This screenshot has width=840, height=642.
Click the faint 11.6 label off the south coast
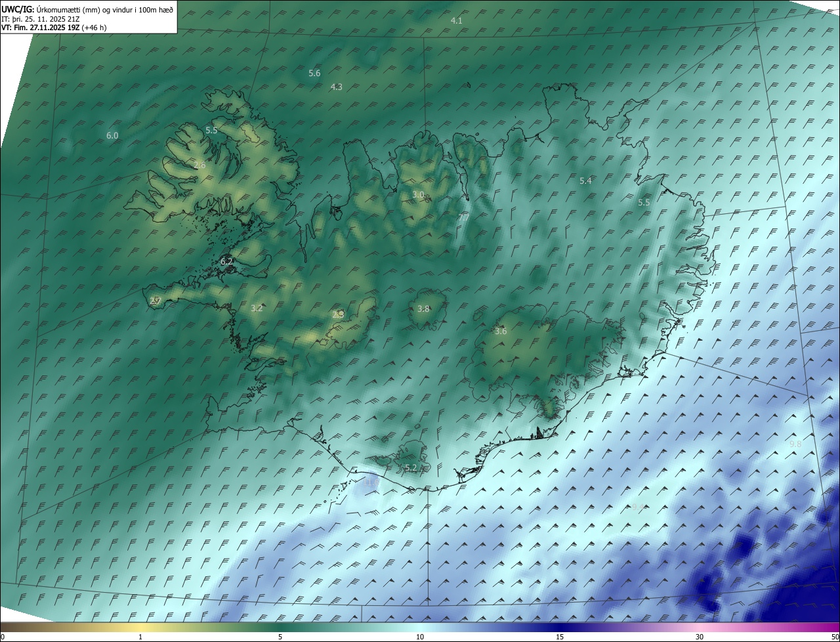(372, 483)
